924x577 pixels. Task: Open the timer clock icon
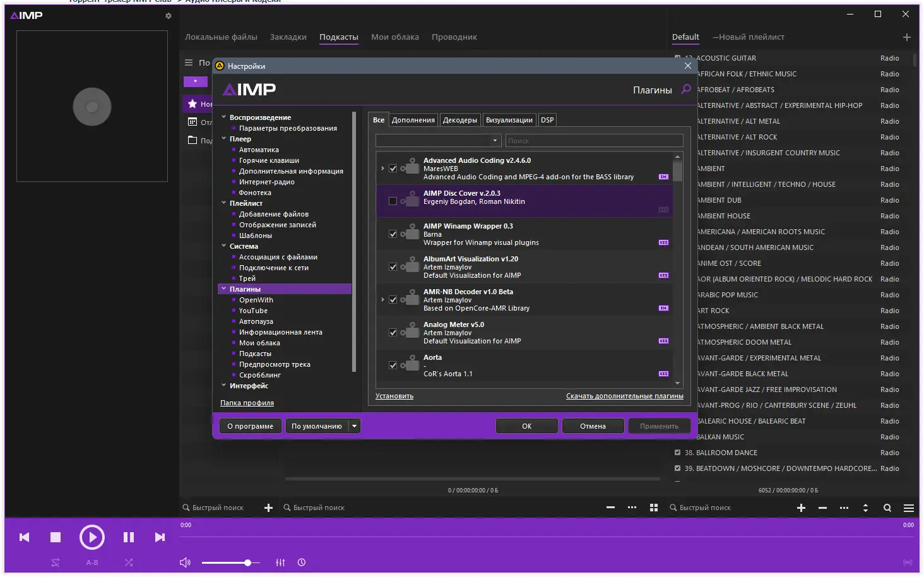point(302,562)
